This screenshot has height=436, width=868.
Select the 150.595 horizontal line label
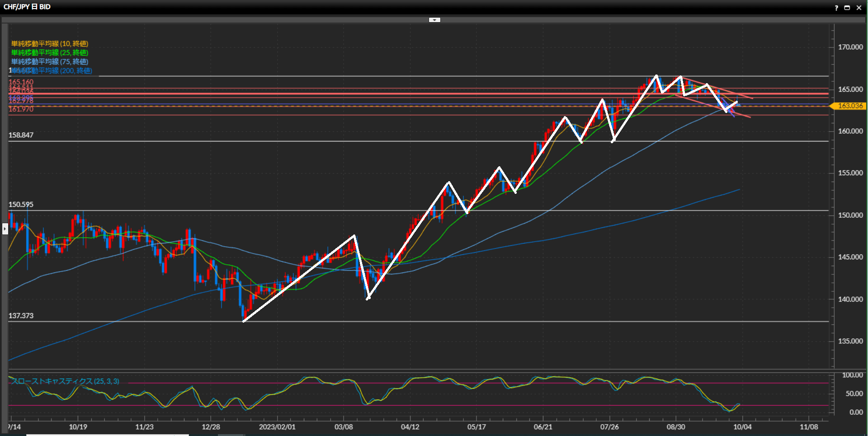pos(21,205)
